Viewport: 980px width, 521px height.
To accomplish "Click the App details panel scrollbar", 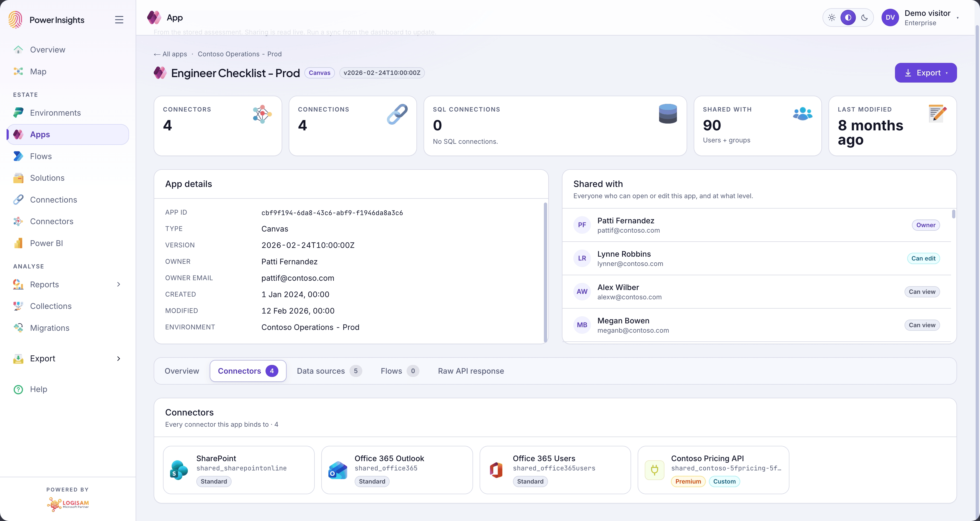I will pyautogui.click(x=546, y=272).
